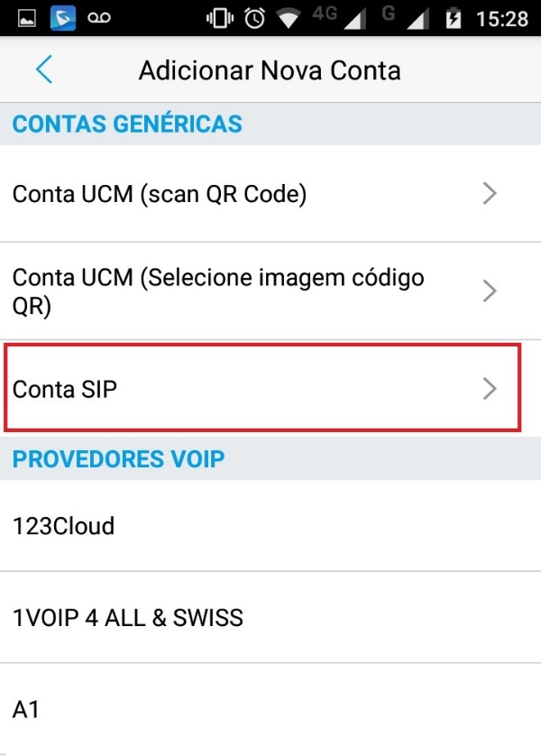The width and height of the screenshot is (541, 756).
Task: Select Conta UCM (Selecione imagem código QR) text
Action: (218, 290)
